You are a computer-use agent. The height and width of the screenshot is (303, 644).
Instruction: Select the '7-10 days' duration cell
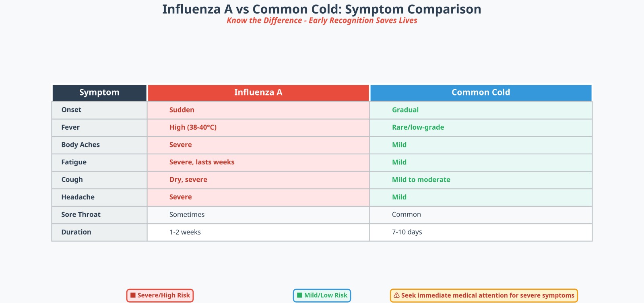(407, 232)
